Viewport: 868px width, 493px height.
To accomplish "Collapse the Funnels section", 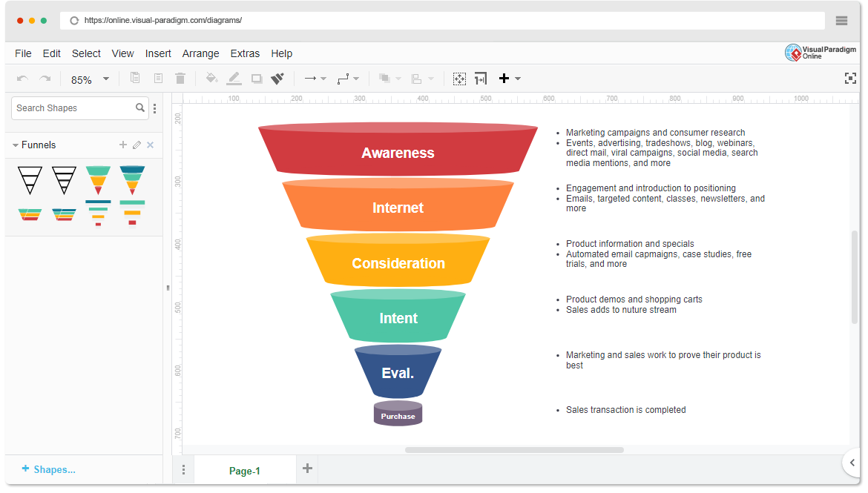I will [16, 145].
